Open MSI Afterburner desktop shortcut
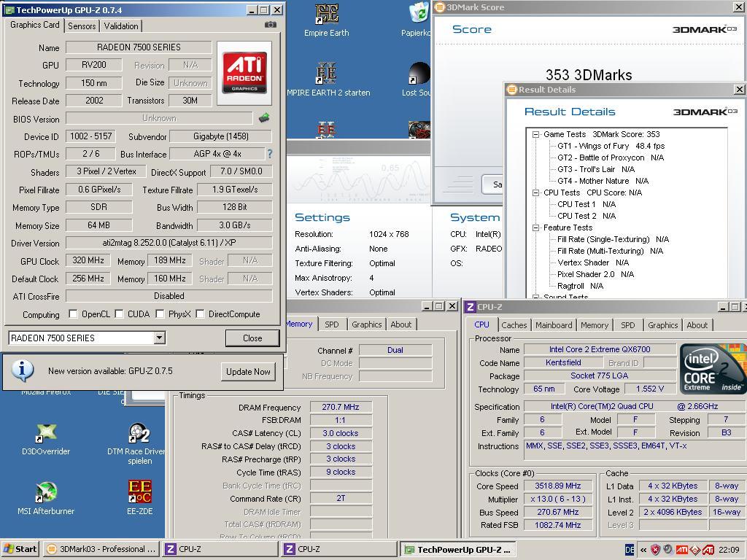 pos(46,498)
